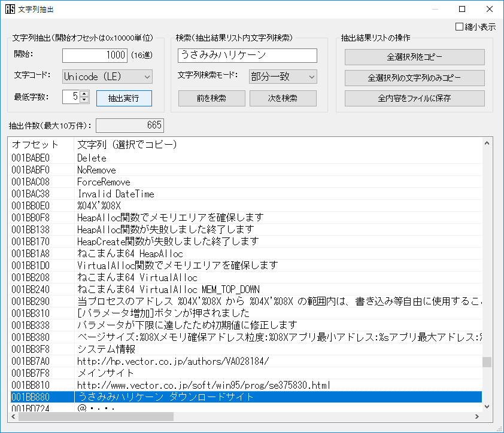Click 全選択列の文字列のみコピー button
The height and width of the screenshot is (433, 504).
point(414,78)
